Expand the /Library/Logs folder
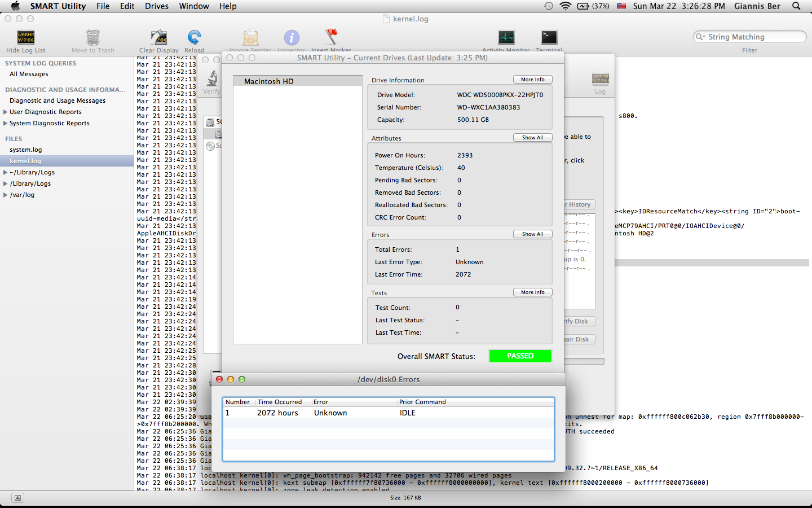The image size is (812, 508). click(x=6, y=183)
